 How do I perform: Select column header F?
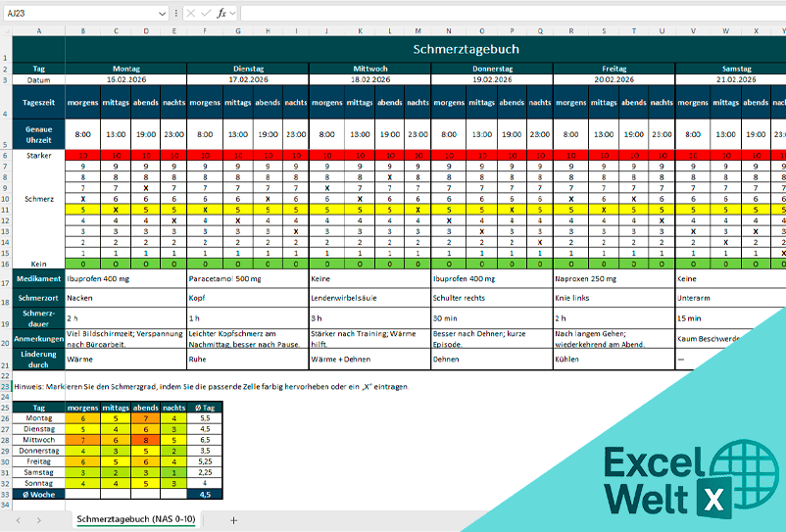[x=205, y=31]
